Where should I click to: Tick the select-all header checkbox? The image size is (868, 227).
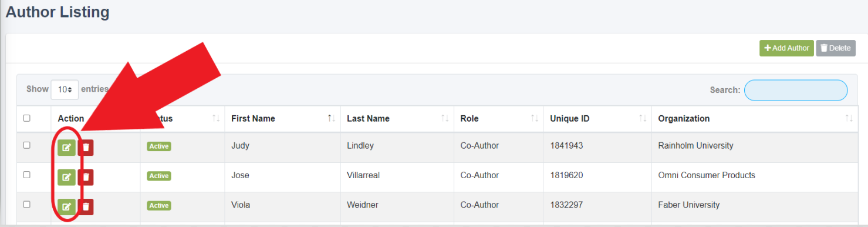click(26, 118)
